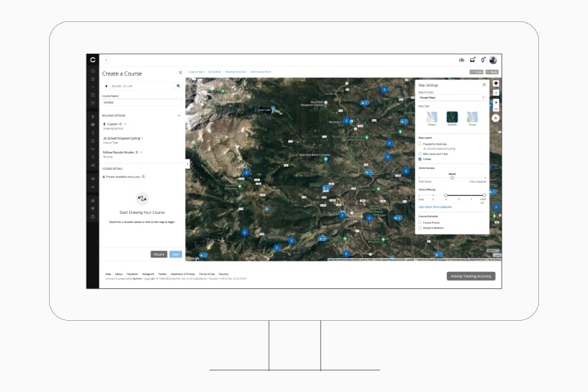Click the Garmin Connect logo in sidebar

point(92,60)
